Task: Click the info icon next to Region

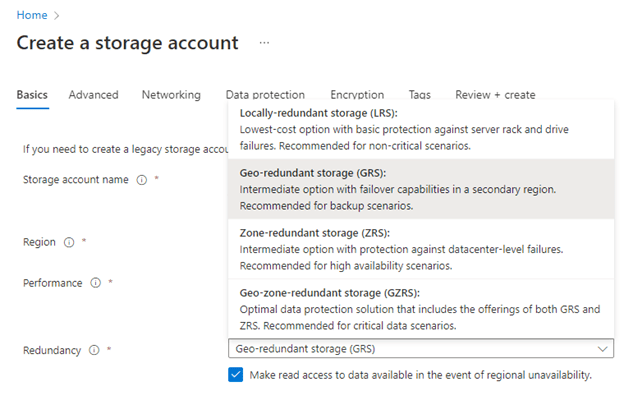Action: (69, 242)
